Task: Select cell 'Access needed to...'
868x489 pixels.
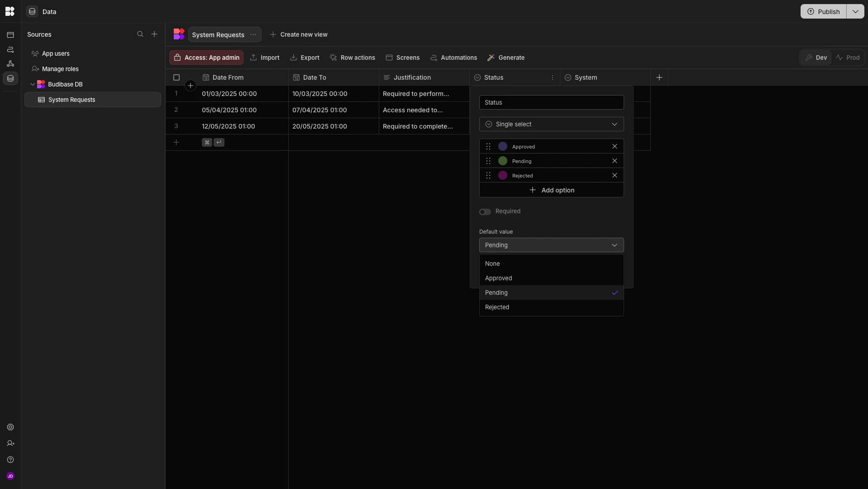Action: (x=424, y=110)
